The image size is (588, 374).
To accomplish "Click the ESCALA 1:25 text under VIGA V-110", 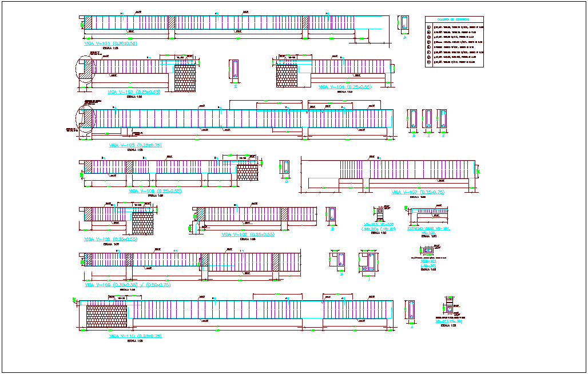I will (136, 340).
